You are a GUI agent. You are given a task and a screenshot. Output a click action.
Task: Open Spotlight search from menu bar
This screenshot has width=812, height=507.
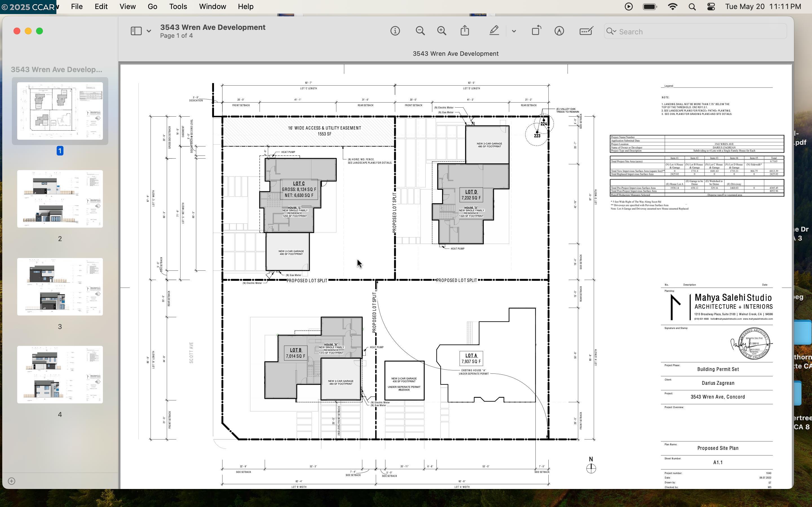click(692, 6)
